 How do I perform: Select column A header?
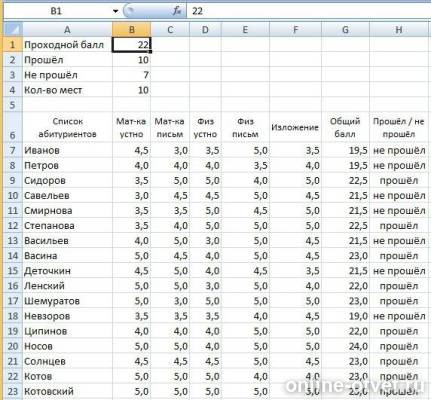pos(67,30)
